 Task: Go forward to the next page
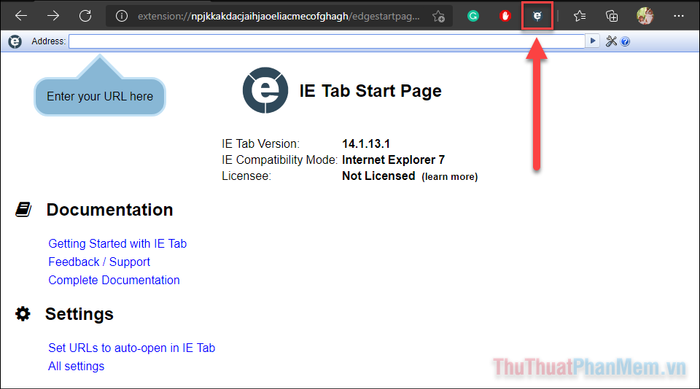53,16
